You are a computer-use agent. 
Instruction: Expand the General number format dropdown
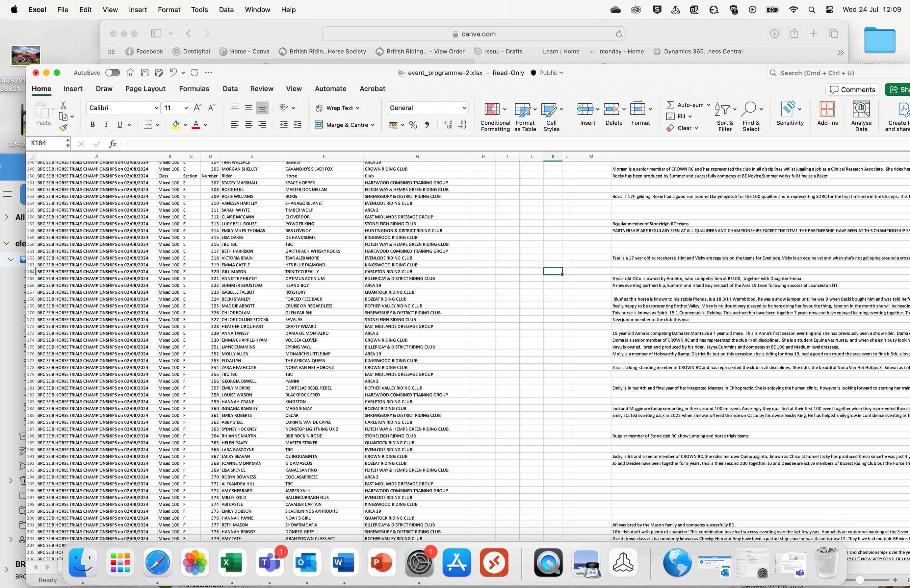pos(464,108)
